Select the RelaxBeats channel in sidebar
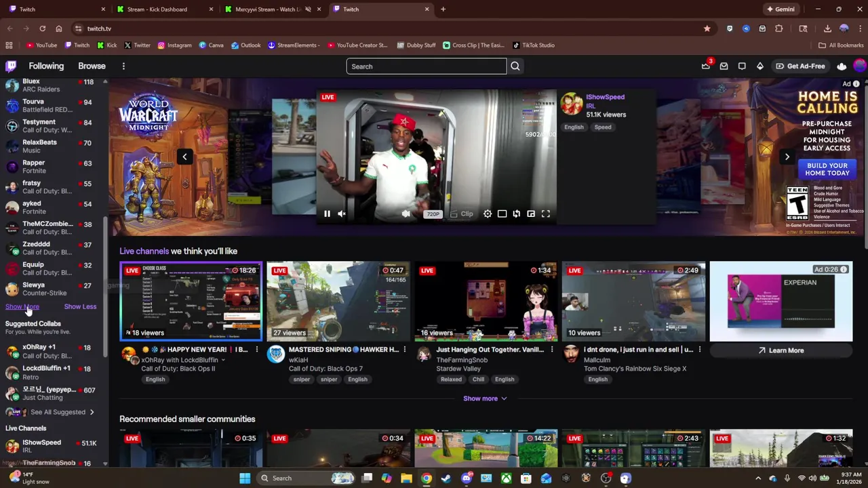 (x=51, y=146)
